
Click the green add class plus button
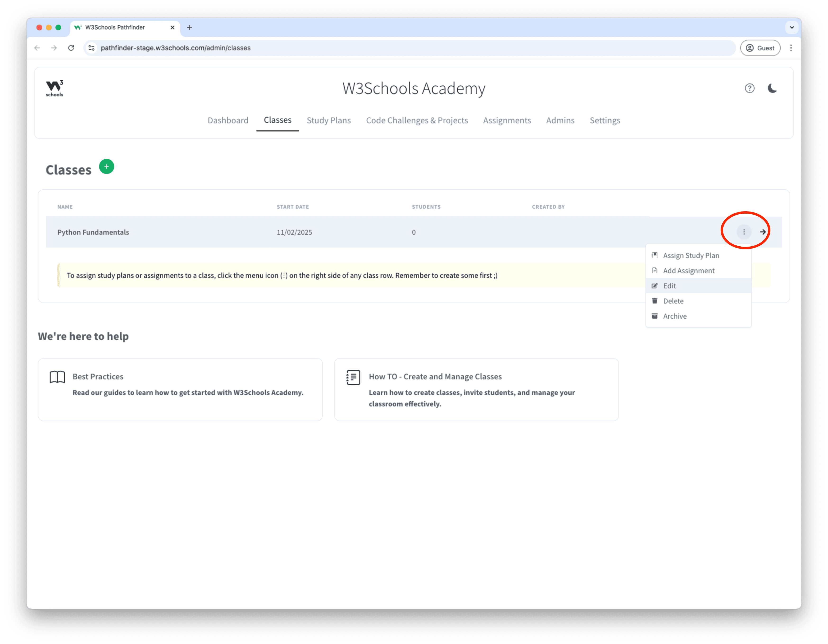(107, 166)
